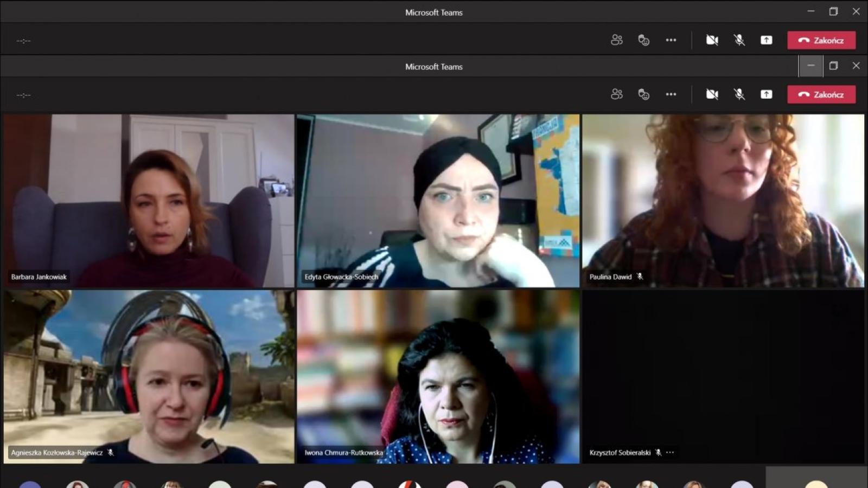This screenshot has width=868, height=488.
Task: Open the More actions menu in upper toolbar
Action: coord(671,40)
